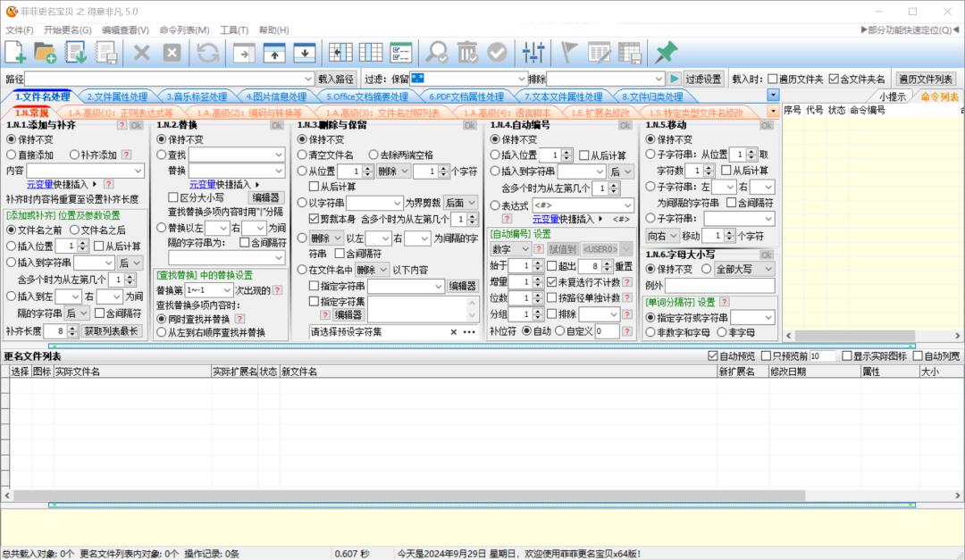Screen dimensions: 965x560
Task: Open the 工具(T) menu
Action: (x=234, y=29)
